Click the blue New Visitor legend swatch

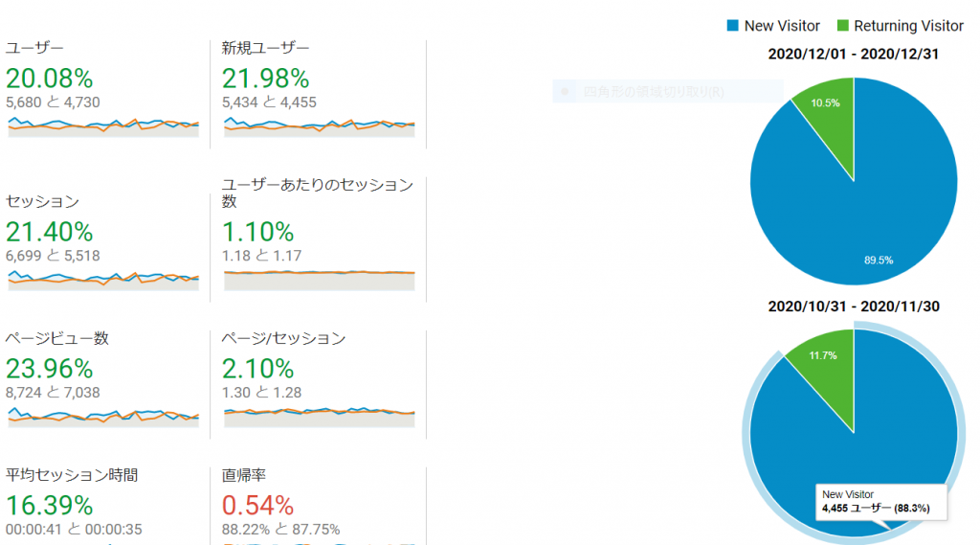[732, 26]
